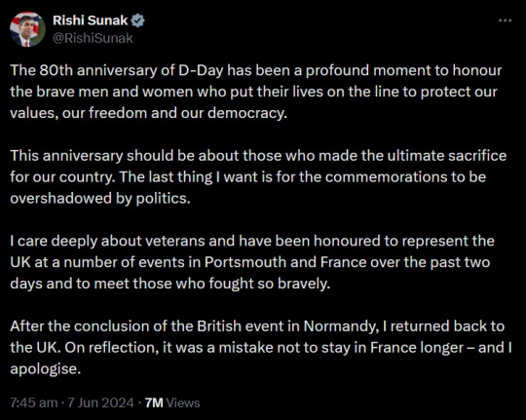Click the bold 7M view count
The width and height of the screenshot is (526, 420).
154,402
